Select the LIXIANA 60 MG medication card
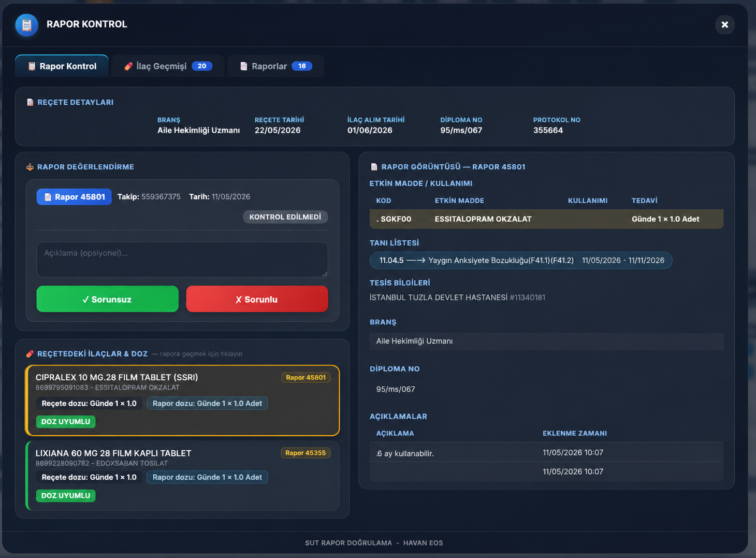 coord(182,476)
